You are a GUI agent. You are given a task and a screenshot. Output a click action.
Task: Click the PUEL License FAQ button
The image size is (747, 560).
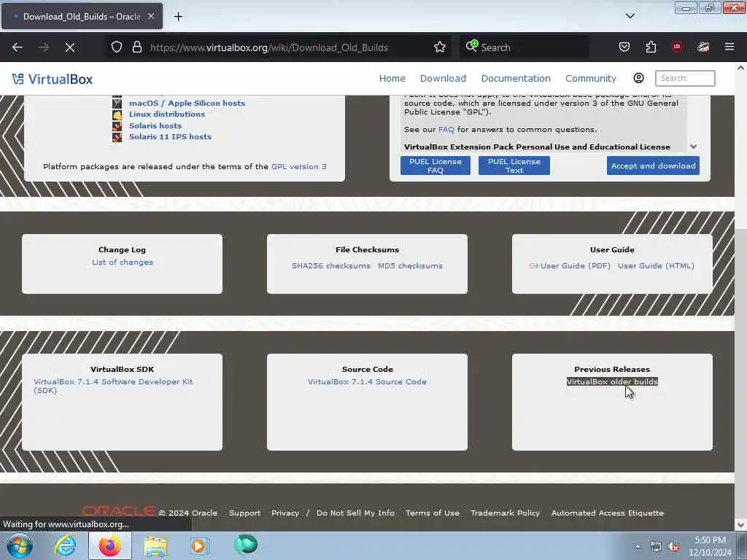[x=435, y=166]
